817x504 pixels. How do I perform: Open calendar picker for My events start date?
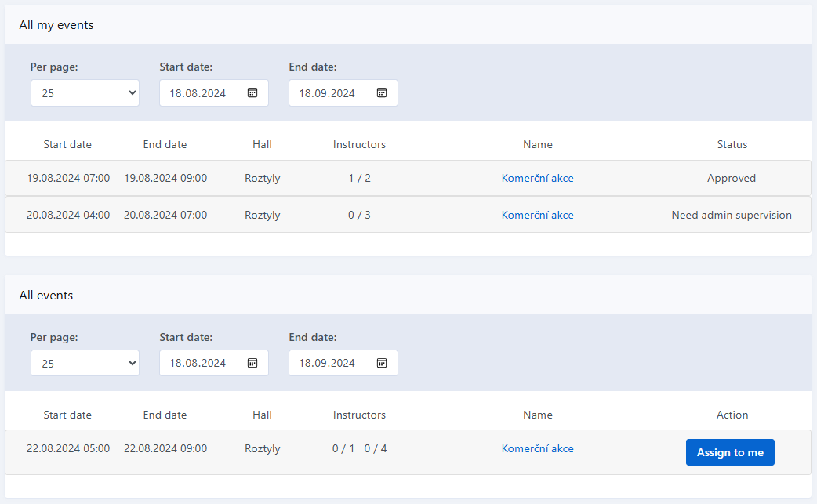[x=252, y=92]
